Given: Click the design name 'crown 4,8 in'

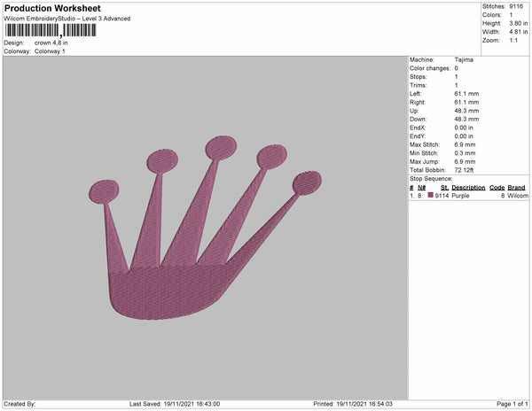Looking at the screenshot, I should tap(51, 43).
